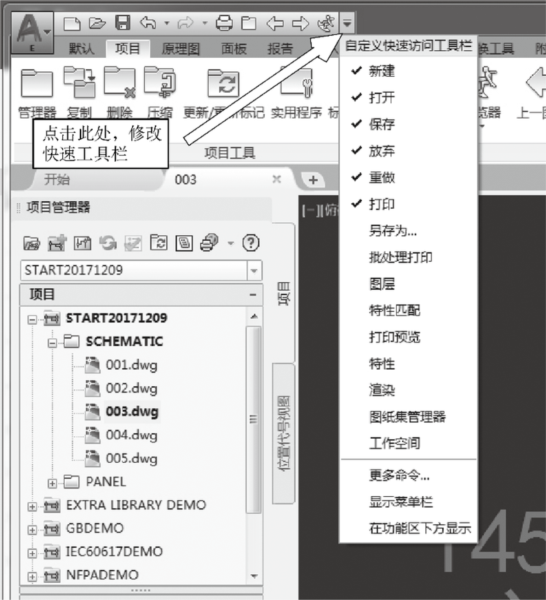Click the Project Manager icon beside printer icon
546x600 pixels.
(x=249, y=23)
